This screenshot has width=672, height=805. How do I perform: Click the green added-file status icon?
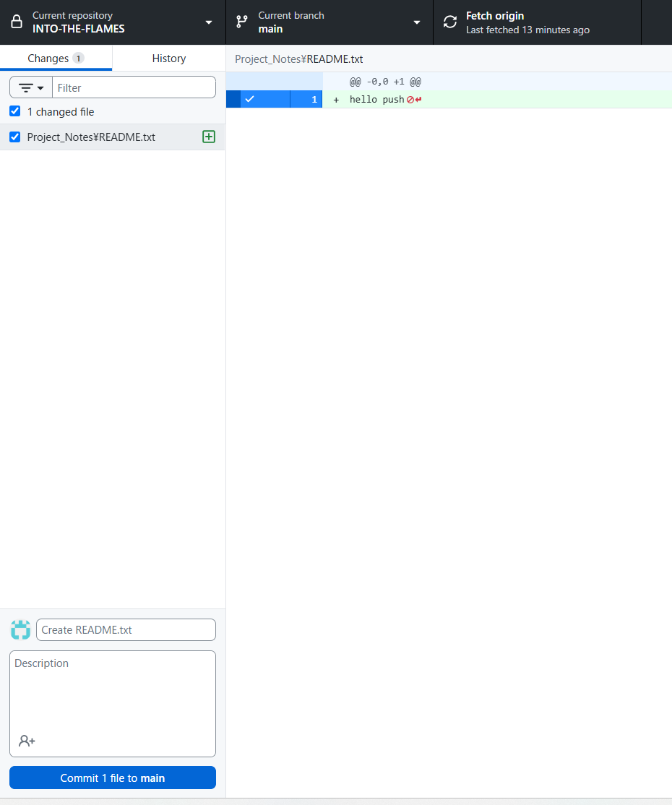[x=209, y=137]
